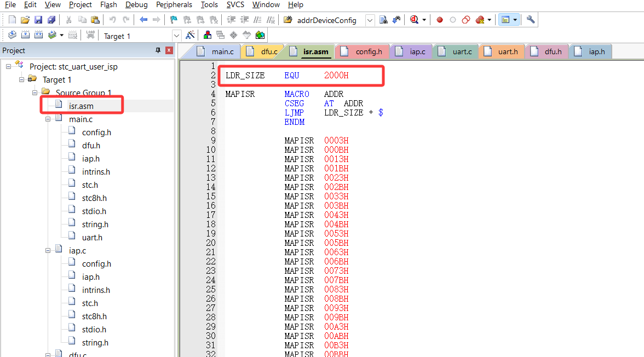Click the LOAD icon to download to flash
The height and width of the screenshot is (357, 644).
coord(91,34)
